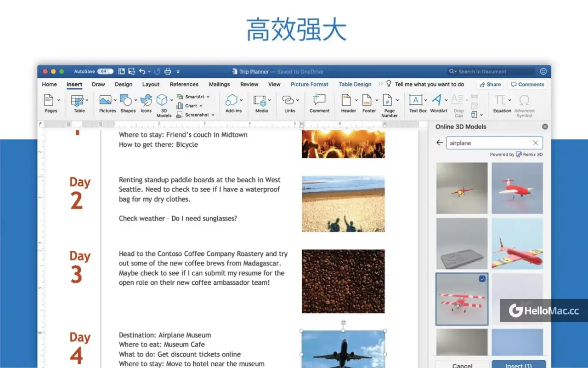Expand the 3D Models dropdown arrow
The image size is (588, 368).
coord(172,100)
